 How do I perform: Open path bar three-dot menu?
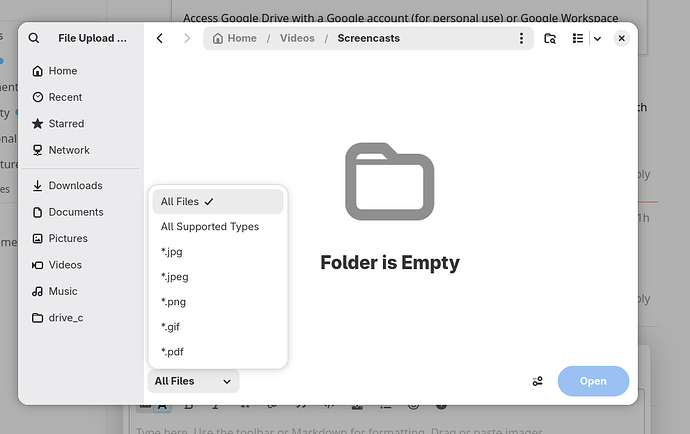(521, 38)
